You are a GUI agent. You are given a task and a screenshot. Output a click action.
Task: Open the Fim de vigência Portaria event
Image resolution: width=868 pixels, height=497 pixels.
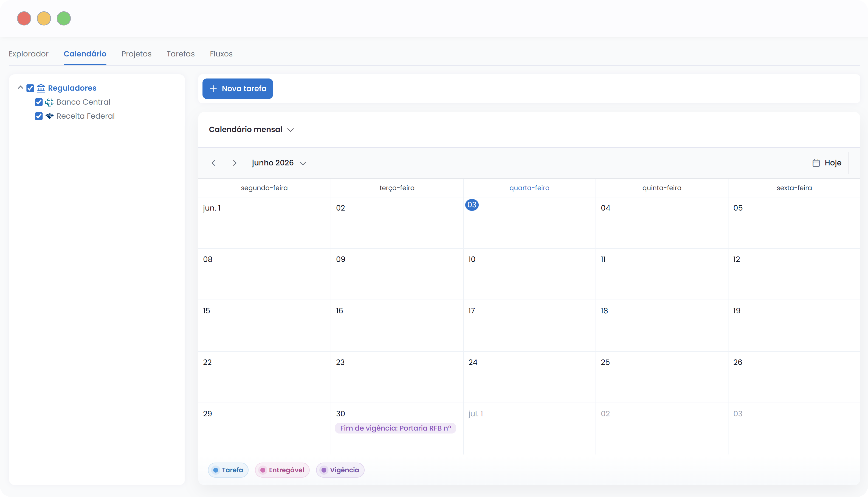pos(396,428)
